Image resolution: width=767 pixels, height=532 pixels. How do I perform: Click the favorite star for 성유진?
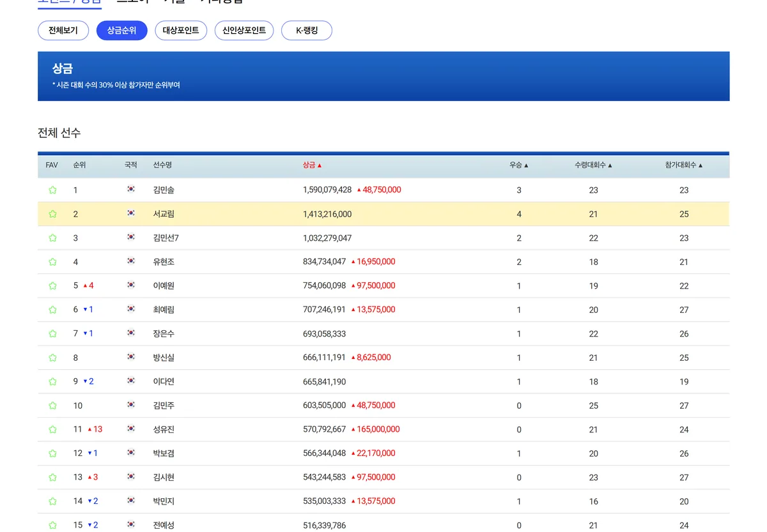pyautogui.click(x=52, y=430)
